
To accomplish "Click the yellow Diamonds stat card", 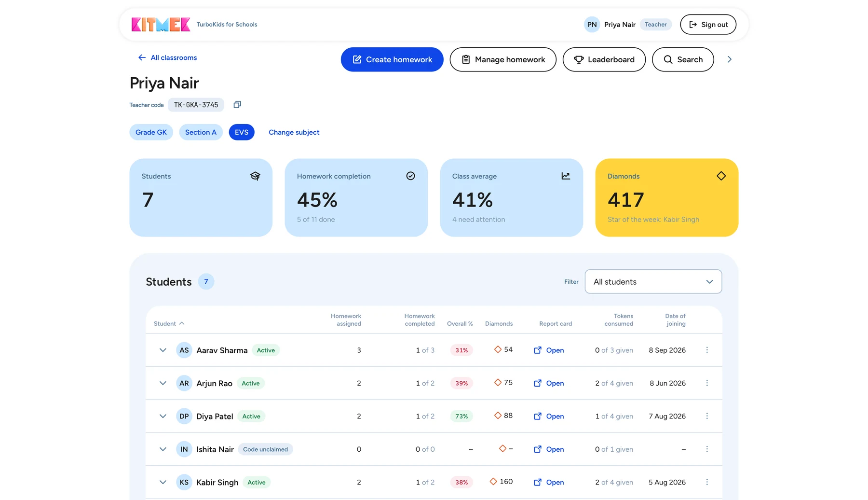I will 666,198.
